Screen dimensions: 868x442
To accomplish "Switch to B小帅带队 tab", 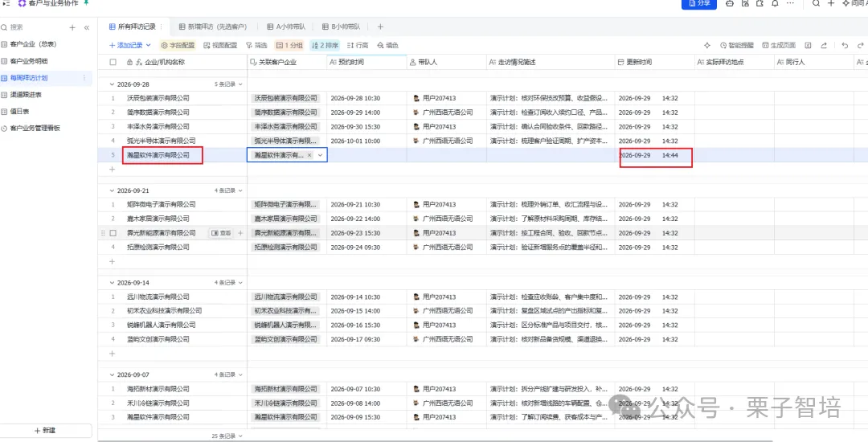I will click(x=341, y=27).
